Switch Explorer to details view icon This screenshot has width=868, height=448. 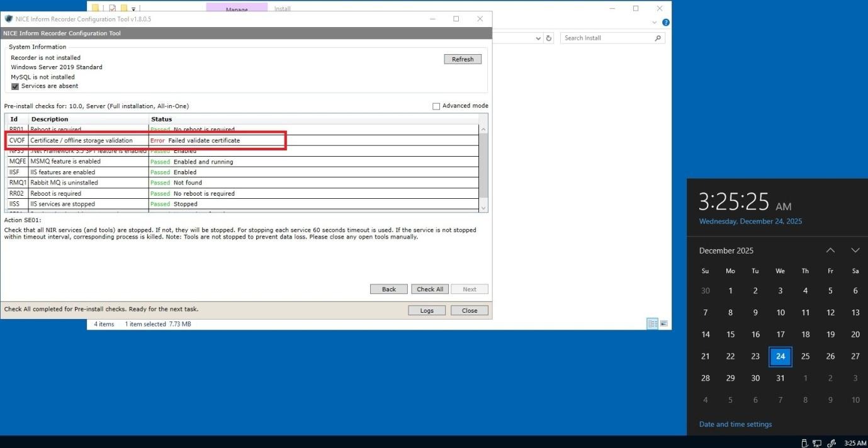[653, 323]
